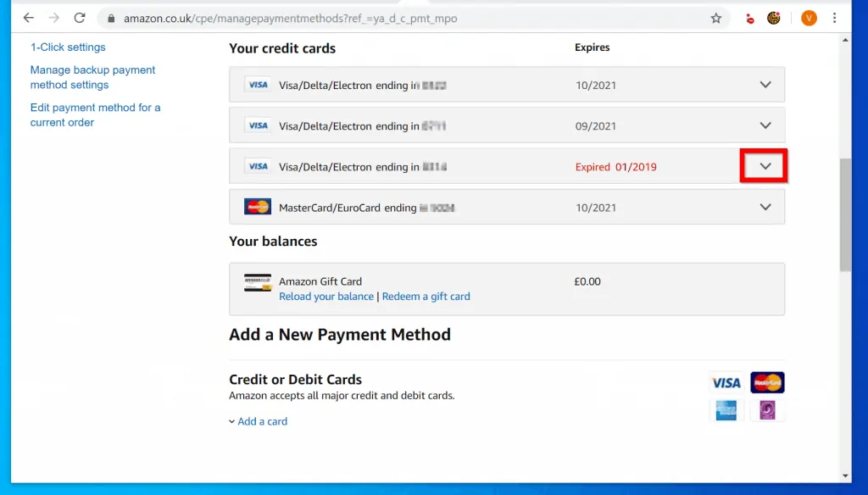Click the Amazon Gift Card icon
The width and height of the screenshot is (868, 495).
click(257, 282)
